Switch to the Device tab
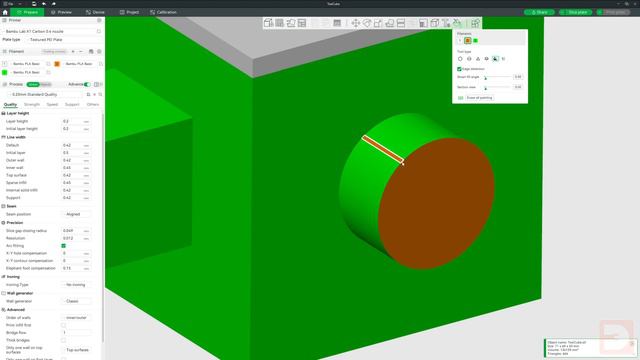640x360 pixels. pyautogui.click(x=95, y=12)
